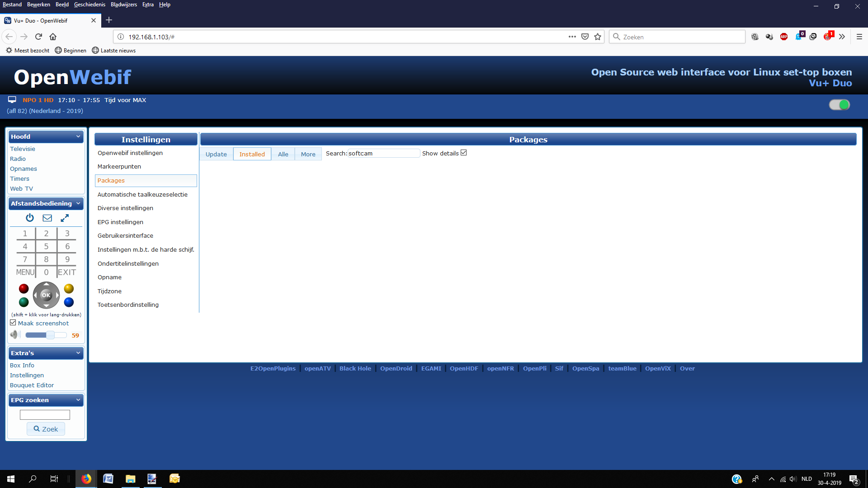This screenshot has height=488, width=868.
Task: Show more toolbar extensions chevron
Action: [x=842, y=37]
